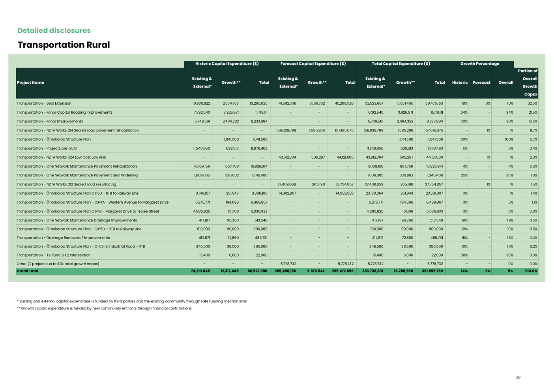554x392 pixels.
Task: Click the Grand Total row label
Action: (x=27, y=271)
